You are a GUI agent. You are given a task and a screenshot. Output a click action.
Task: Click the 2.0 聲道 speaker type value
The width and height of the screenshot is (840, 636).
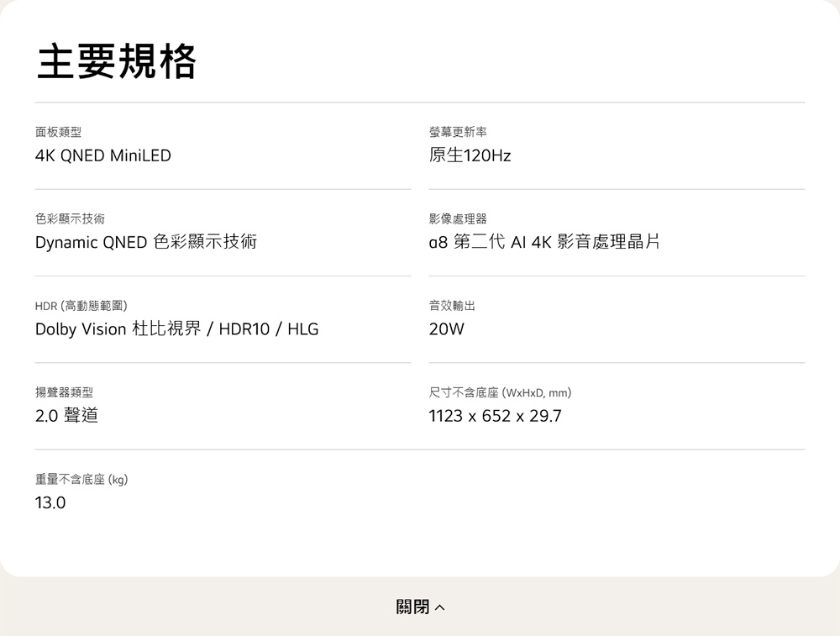(66, 416)
